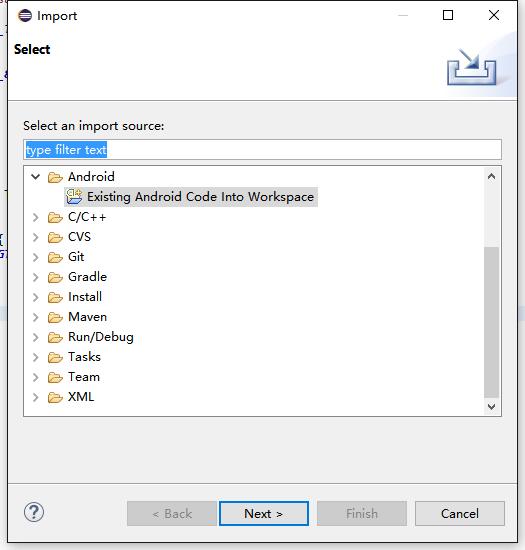Viewport: 525px width, 550px height.
Task: Click the Cancel button
Action: (460, 514)
